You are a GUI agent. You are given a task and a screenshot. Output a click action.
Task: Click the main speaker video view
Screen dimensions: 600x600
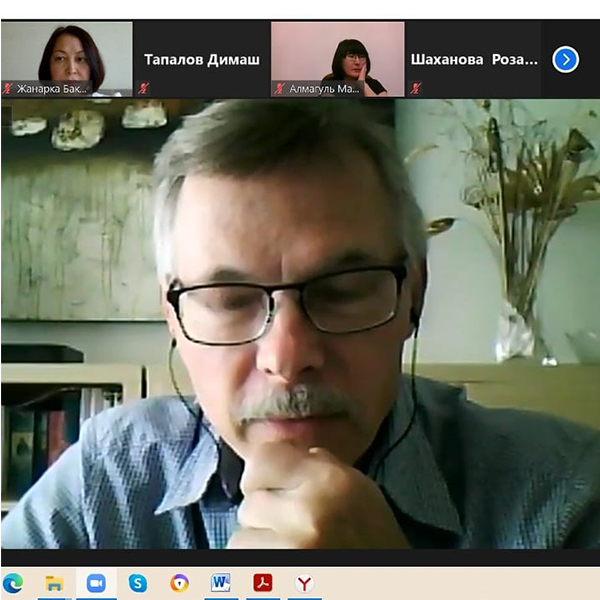pos(300,324)
